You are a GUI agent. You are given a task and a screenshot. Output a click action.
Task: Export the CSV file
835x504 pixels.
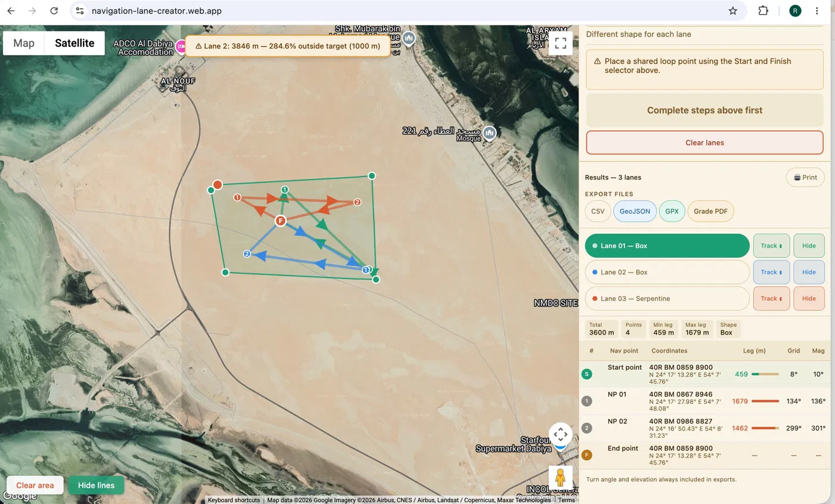[598, 211]
